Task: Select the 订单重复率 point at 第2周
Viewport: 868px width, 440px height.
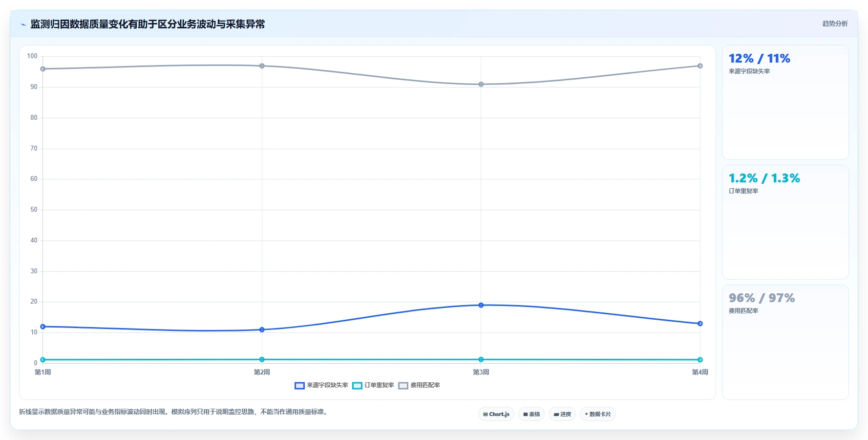Action: pyautogui.click(x=262, y=359)
